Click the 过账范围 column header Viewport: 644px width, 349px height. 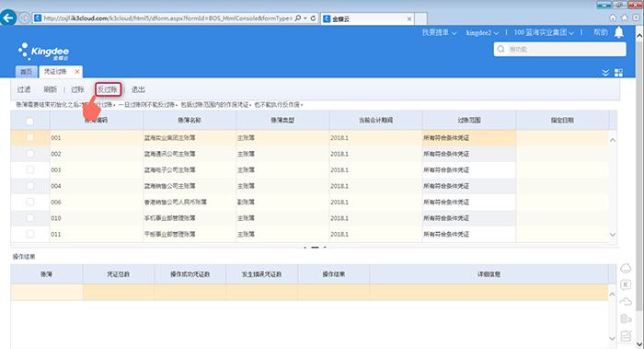(x=469, y=121)
